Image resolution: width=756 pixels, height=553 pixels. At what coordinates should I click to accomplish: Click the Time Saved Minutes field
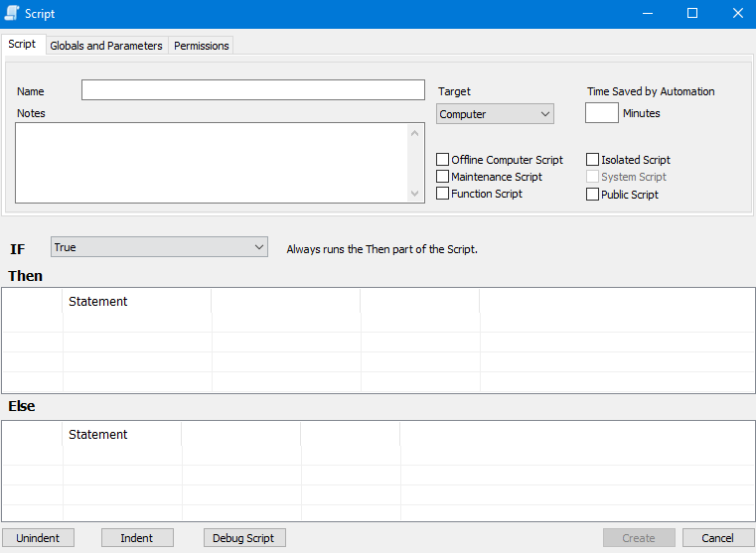tap(601, 113)
